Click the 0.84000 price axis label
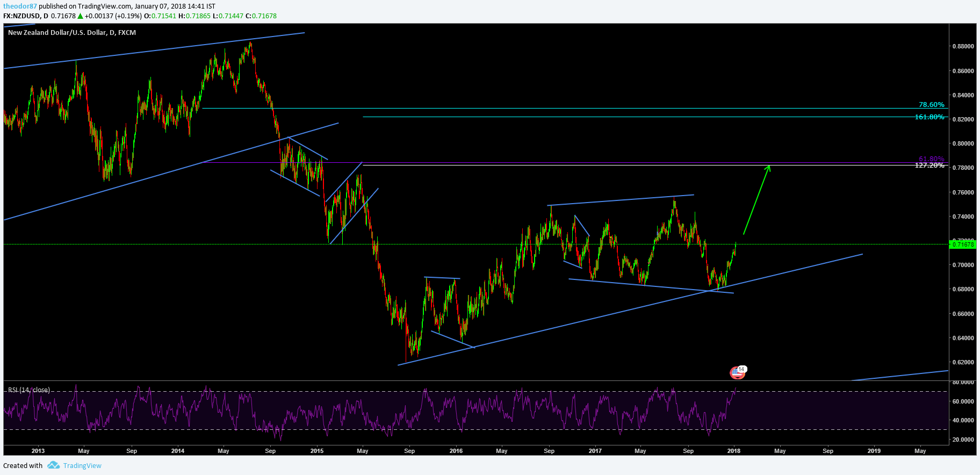This screenshot has width=980, height=475. [963, 95]
